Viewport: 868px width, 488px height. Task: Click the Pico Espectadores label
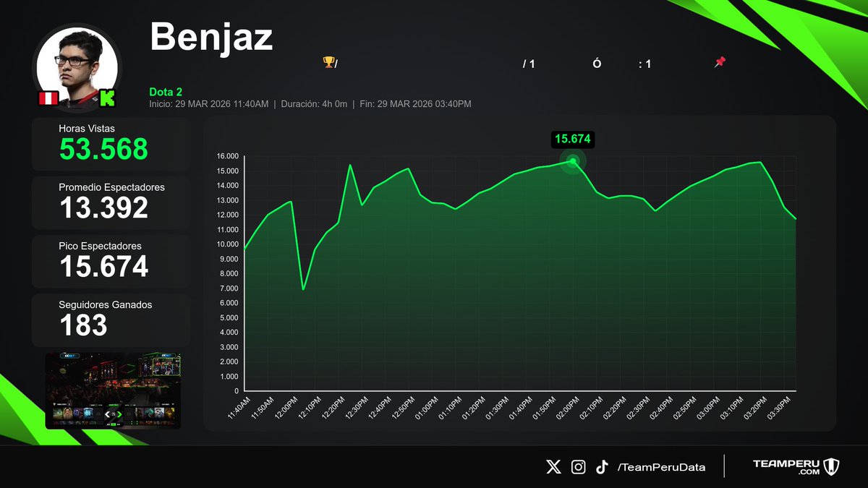click(100, 246)
